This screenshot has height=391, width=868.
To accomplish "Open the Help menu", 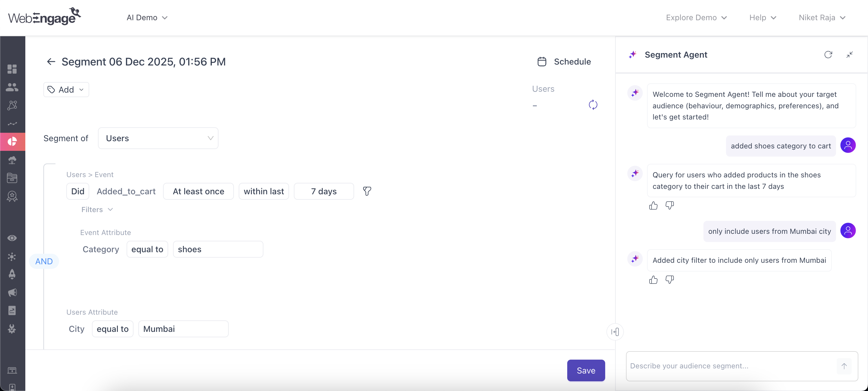I will pos(762,17).
